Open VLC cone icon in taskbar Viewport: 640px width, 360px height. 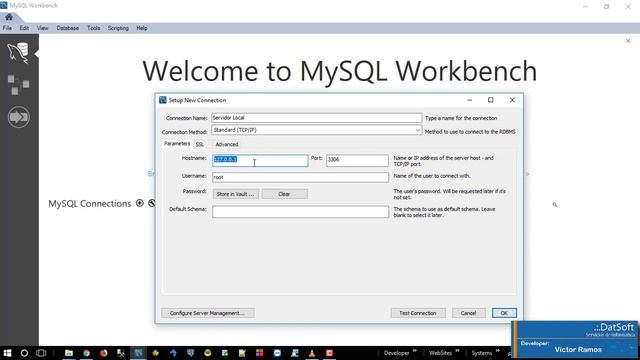pyautogui.click(x=312, y=353)
